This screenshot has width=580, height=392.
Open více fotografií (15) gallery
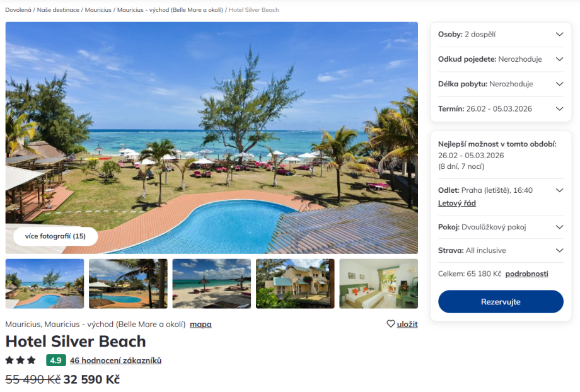55,236
